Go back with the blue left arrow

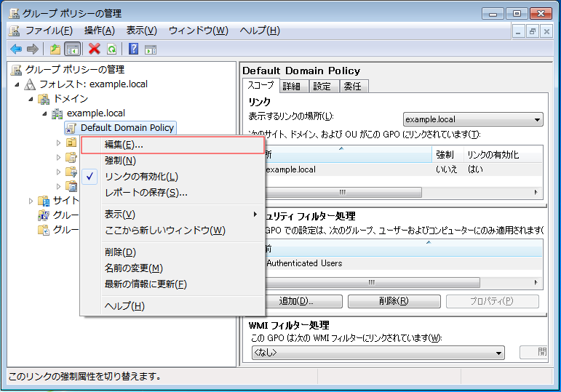coord(16,49)
